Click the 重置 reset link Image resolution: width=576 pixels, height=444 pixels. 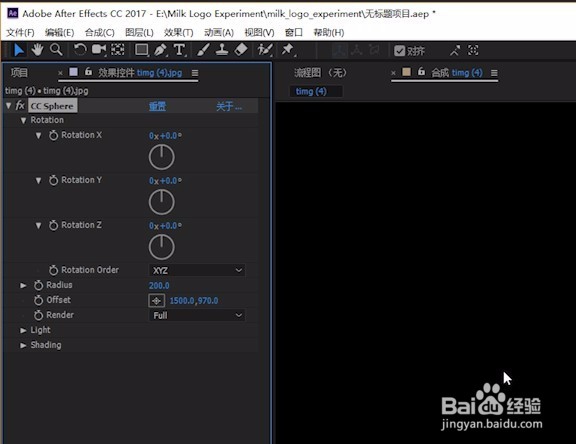(157, 107)
